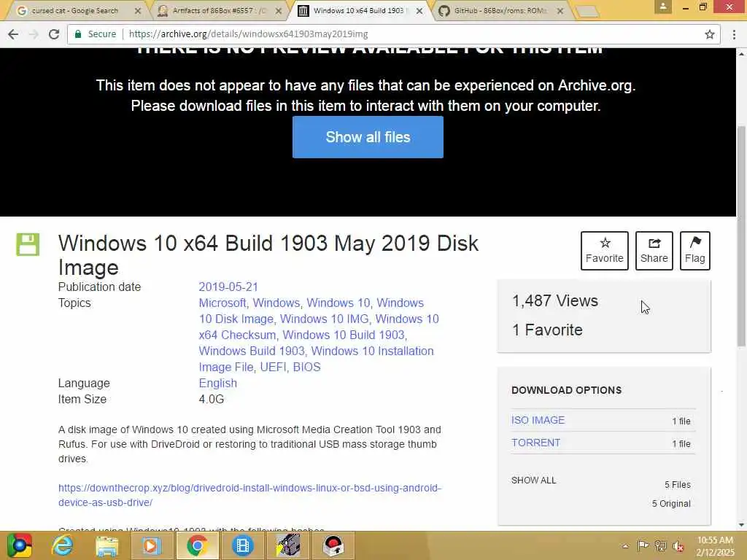Close the GitHub 86Box/roms tab
The width and height of the screenshot is (747, 560).
pyautogui.click(x=560, y=10)
